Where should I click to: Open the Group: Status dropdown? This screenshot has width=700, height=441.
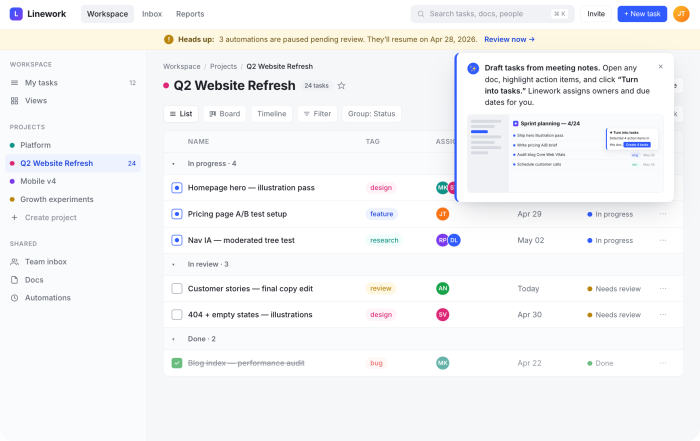click(371, 114)
